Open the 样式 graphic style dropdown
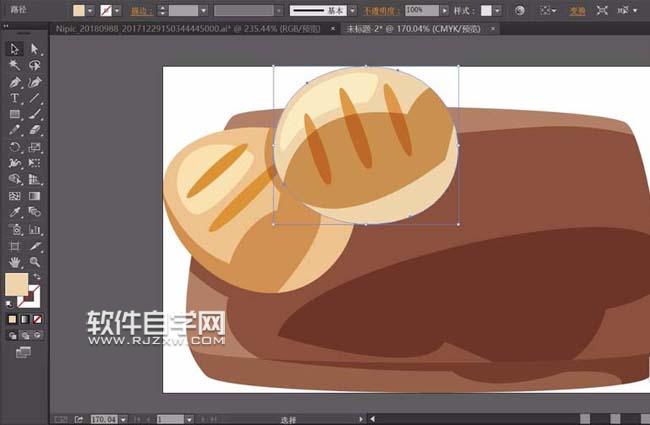This screenshot has width=650, height=425. [x=497, y=11]
